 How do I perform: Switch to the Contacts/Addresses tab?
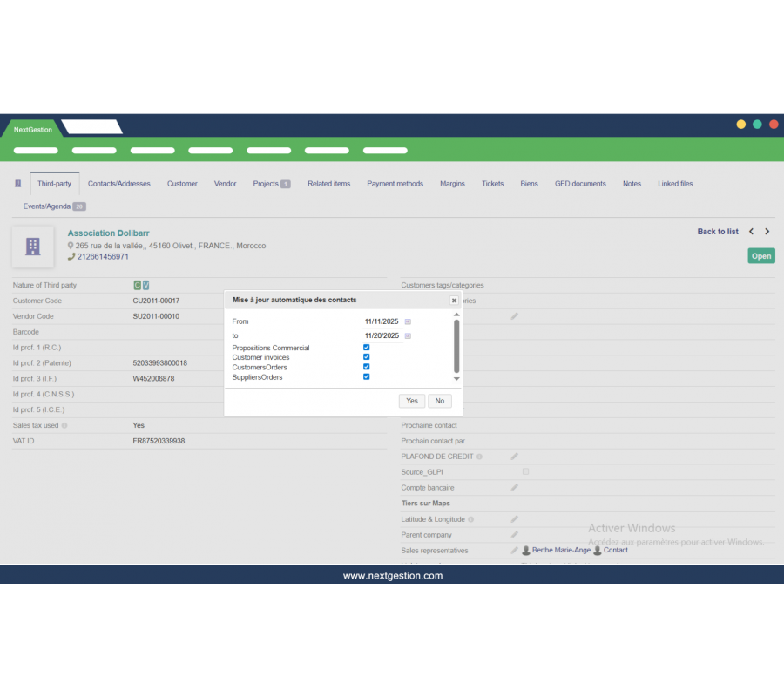(119, 184)
